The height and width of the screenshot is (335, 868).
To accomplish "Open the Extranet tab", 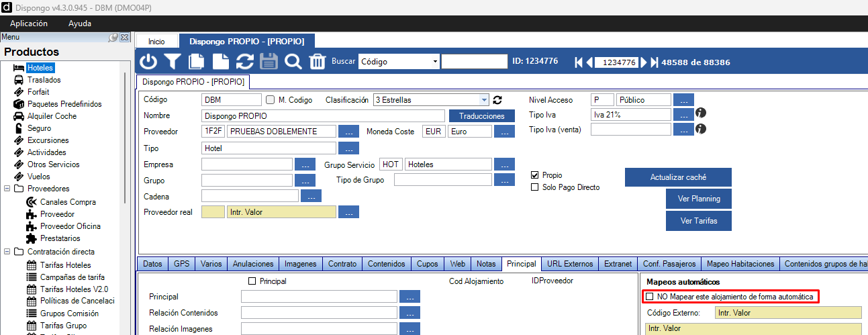I will (x=618, y=264).
